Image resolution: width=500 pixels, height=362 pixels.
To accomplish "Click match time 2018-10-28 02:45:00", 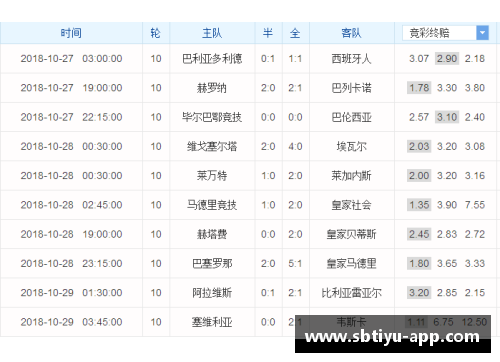I will click(71, 205).
